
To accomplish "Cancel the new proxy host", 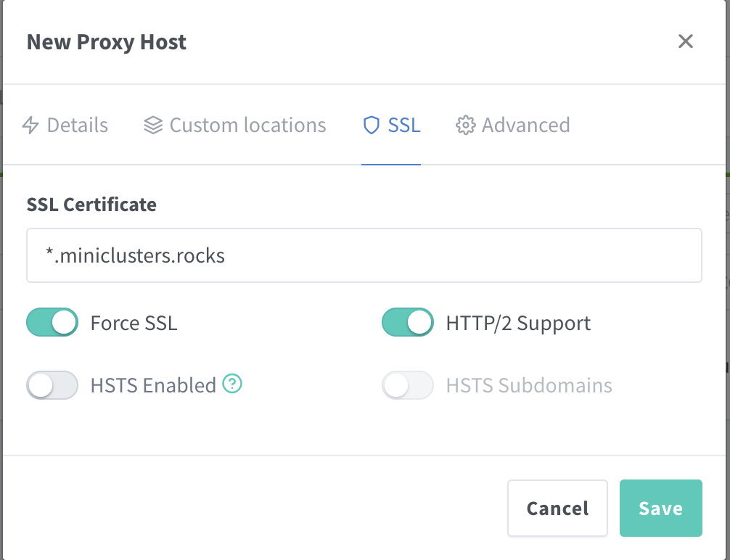I will [x=557, y=508].
